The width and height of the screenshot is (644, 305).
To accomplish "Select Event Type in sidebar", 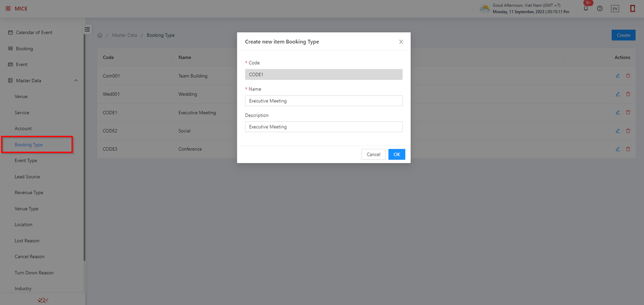I will click(x=26, y=161).
